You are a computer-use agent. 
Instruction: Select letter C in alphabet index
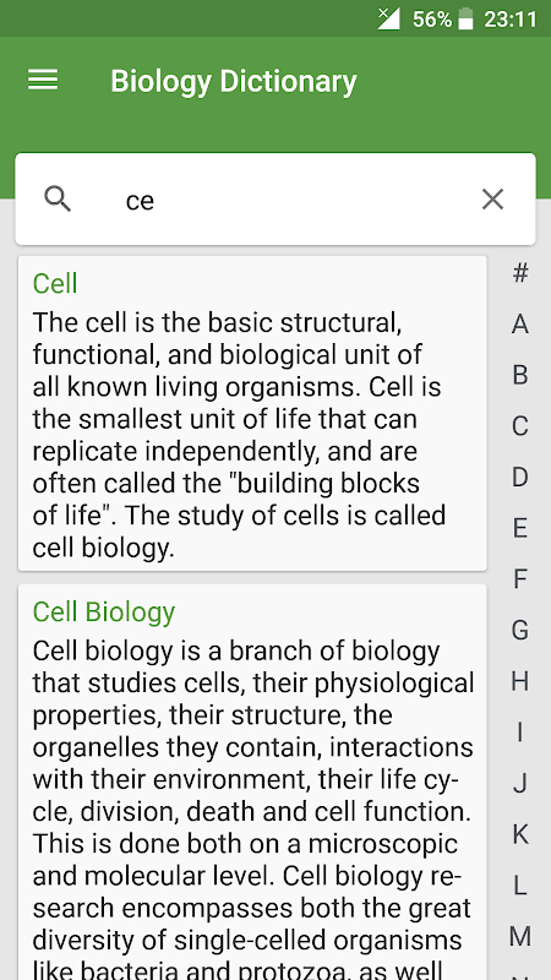[520, 426]
